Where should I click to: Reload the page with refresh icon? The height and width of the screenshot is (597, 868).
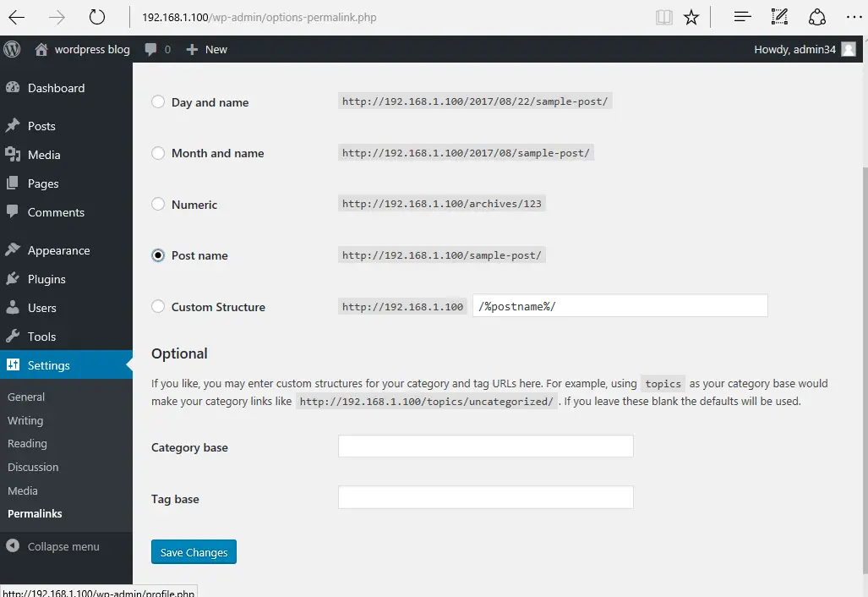coord(97,17)
